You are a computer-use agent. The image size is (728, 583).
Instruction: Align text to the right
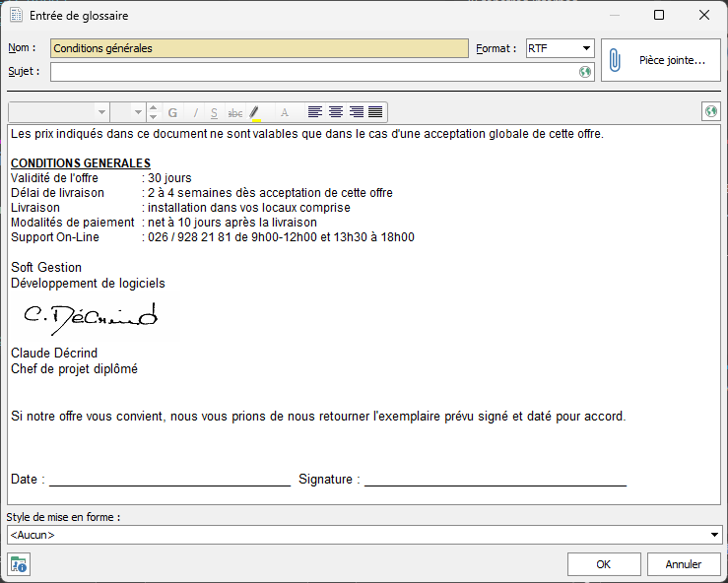click(356, 112)
